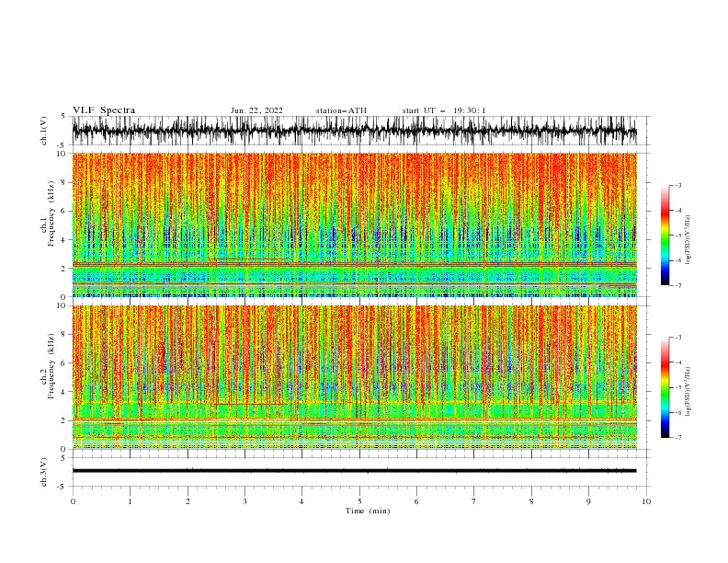Screen dimensions: 728x563
Task: Click the "-7" label on ch.2 color bar
Action: (x=677, y=437)
